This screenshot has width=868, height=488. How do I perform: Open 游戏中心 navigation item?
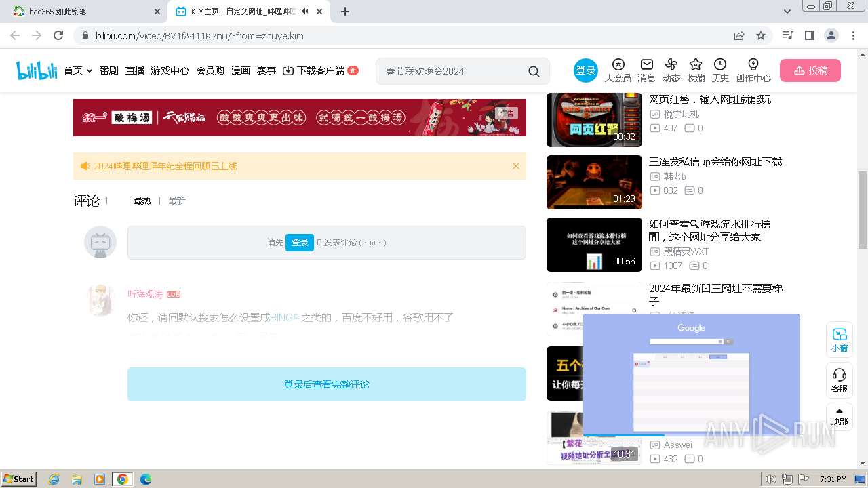[x=170, y=70]
